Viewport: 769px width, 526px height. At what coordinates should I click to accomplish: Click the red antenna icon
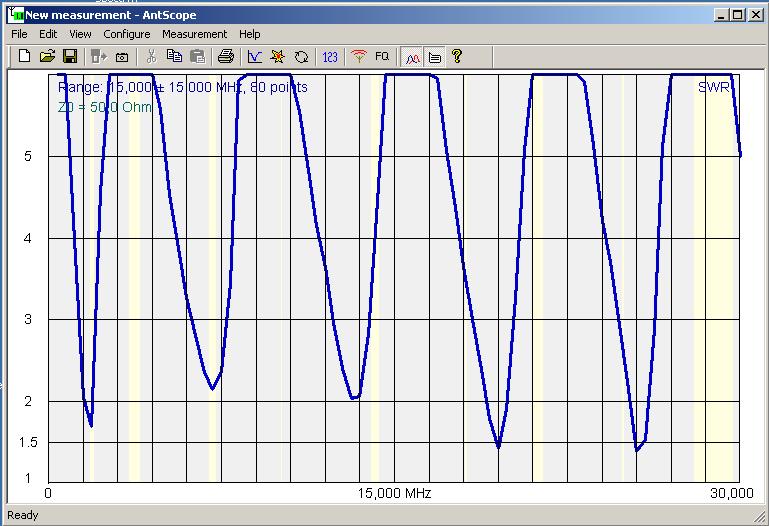point(359,57)
